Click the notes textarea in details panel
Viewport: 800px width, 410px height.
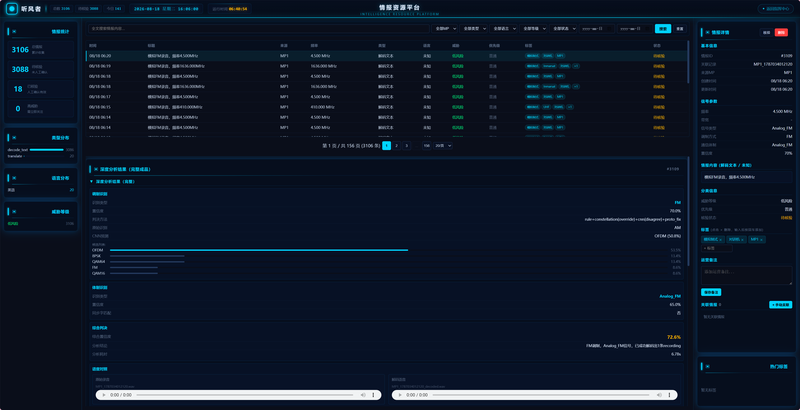[747, 275]
